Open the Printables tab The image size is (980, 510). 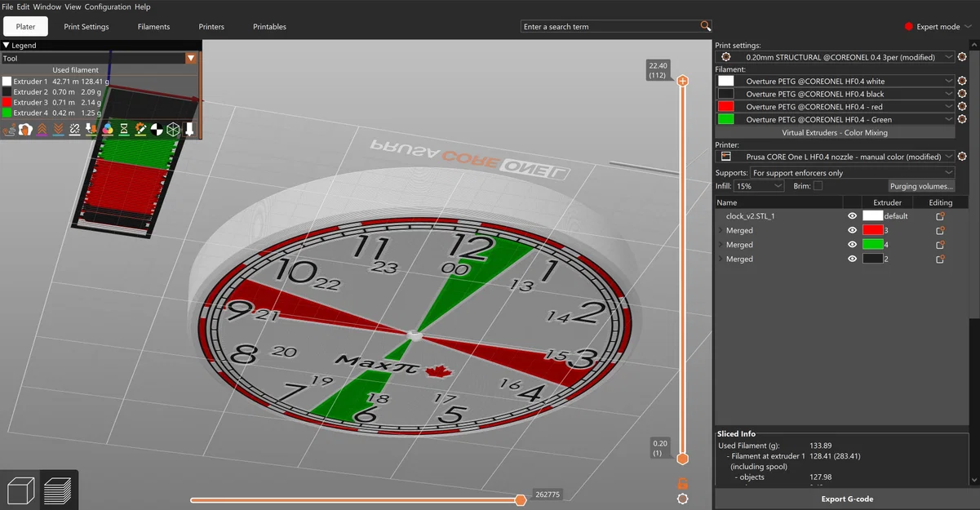click(x=269, y=26)
